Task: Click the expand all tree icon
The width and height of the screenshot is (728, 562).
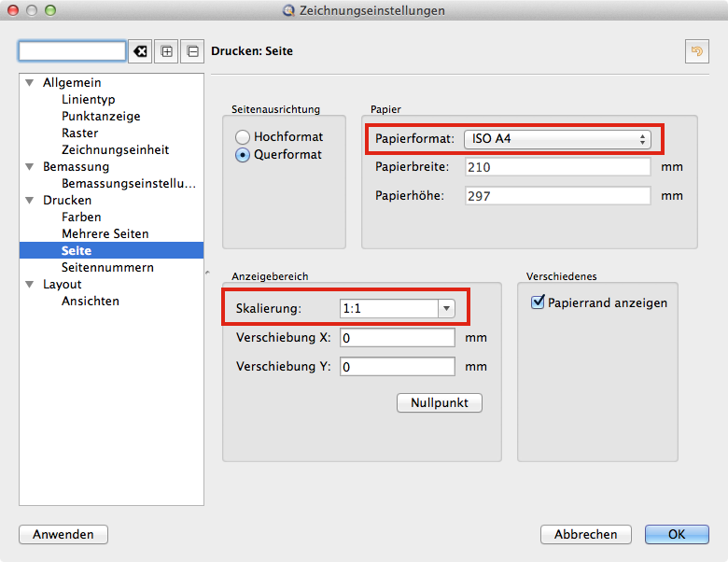Action: [166, 51]
